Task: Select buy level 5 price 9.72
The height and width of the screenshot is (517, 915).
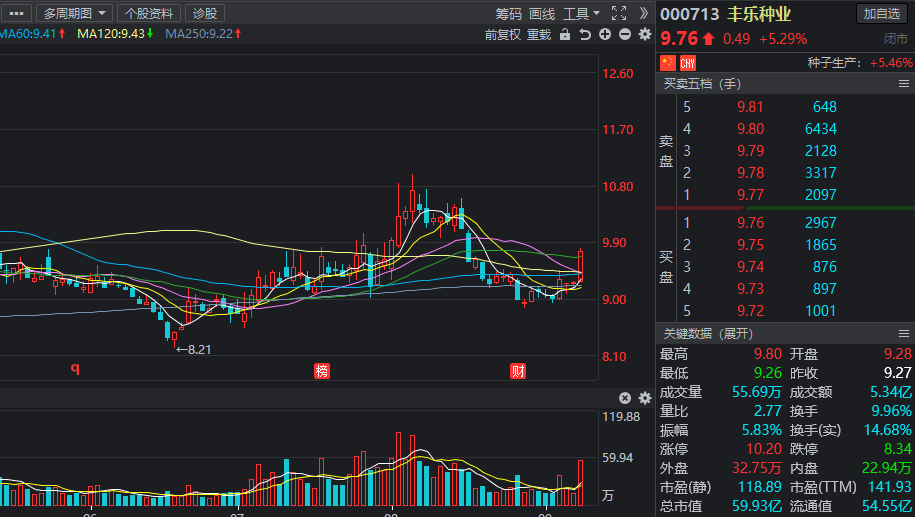Action: pyautogui.click(x=750, y=310)
